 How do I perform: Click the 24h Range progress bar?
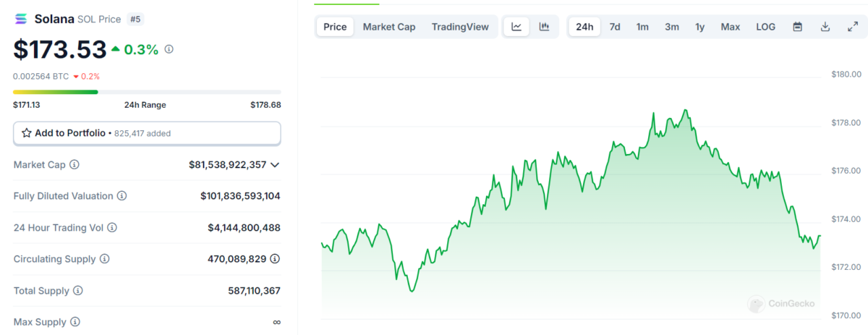(147, 92)
